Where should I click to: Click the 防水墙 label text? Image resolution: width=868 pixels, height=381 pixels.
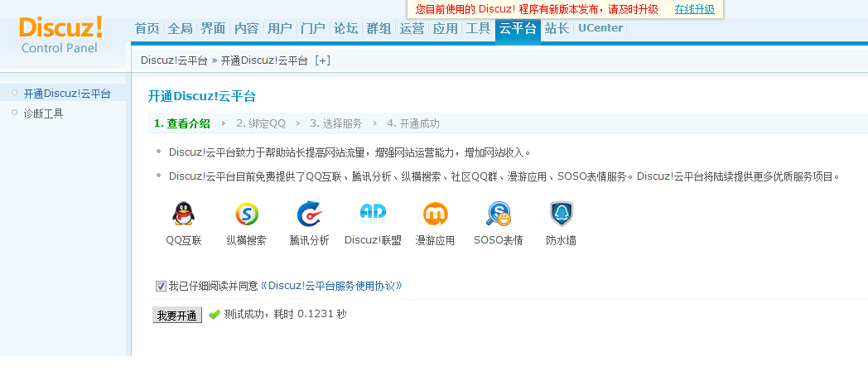tap(561, 240)
